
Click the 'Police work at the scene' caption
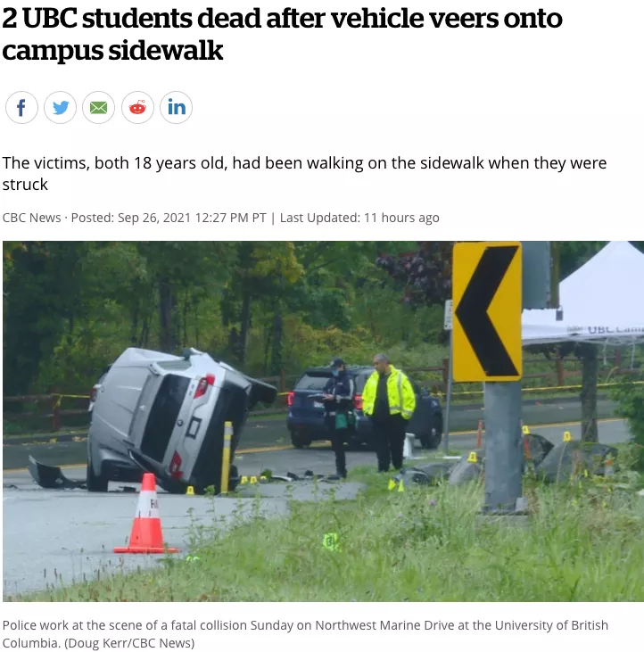click(305, 633)
